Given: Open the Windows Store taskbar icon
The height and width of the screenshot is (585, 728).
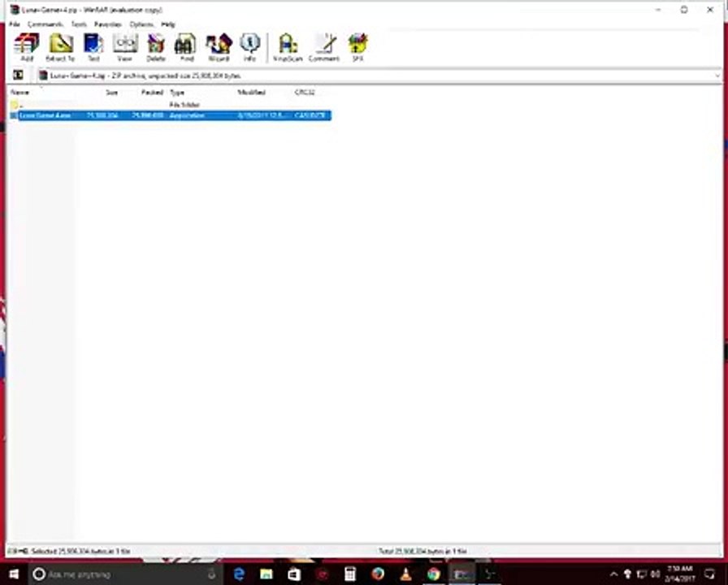Looking at the screenshot, I should click(x=294, y=574).
